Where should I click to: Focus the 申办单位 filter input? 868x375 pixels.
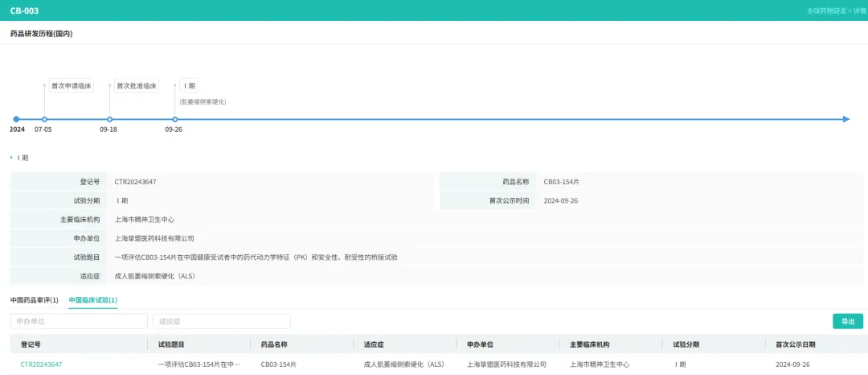[x=79, y=321]
